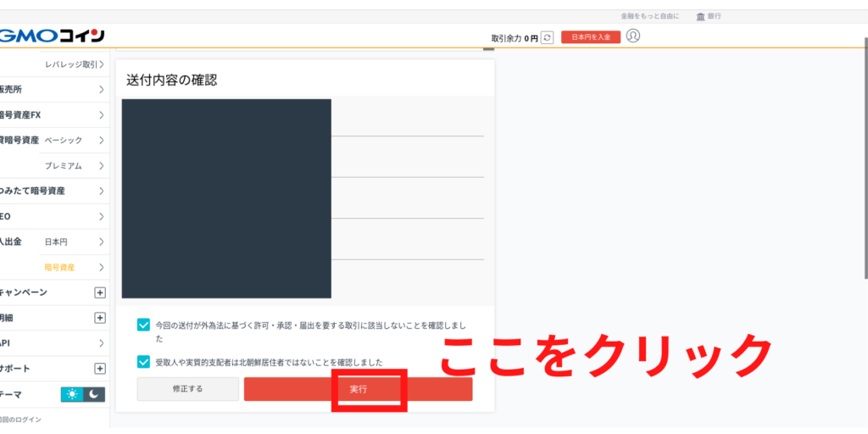868x434 pixels.
Task: Click the 実行 execute button
Action: click(x=359, y=389)
